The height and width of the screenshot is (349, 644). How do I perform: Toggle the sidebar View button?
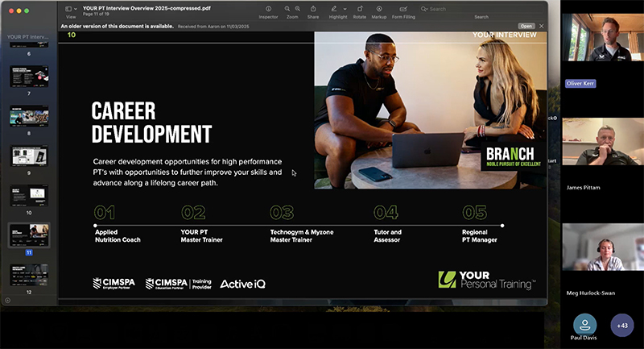click(68, 8)
